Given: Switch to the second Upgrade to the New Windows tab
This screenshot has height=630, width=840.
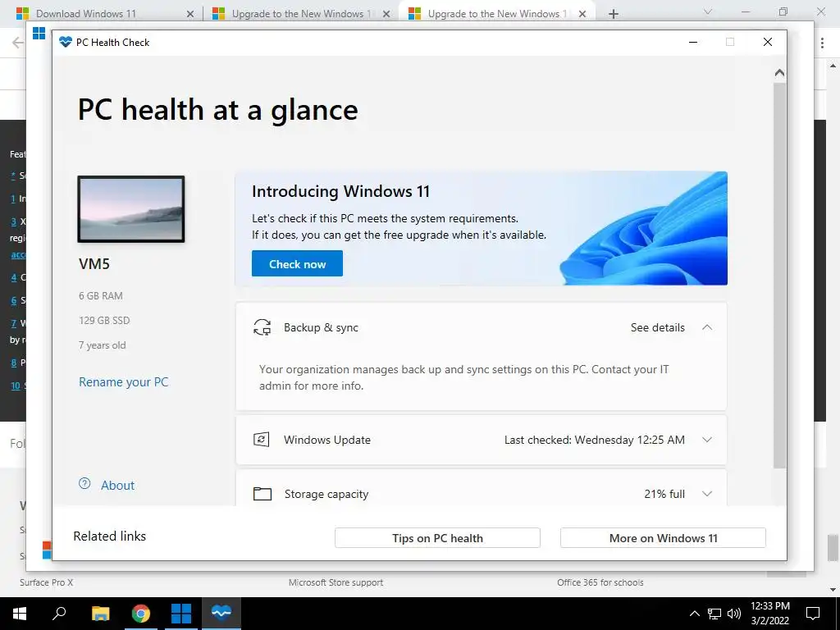Looking at the screenshot, I should point(302,14).
